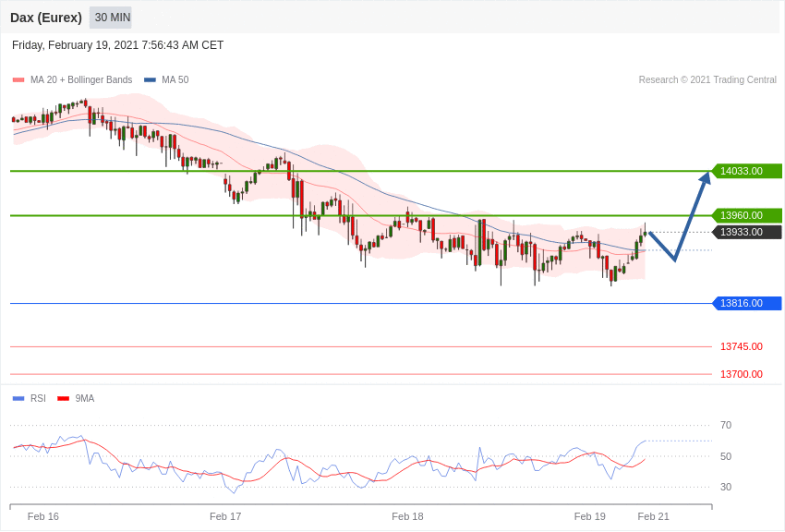Viewport: 785px width, 532px height.
Task: Click the Feb 21 date axis label
Action: [x=653, y=516]
